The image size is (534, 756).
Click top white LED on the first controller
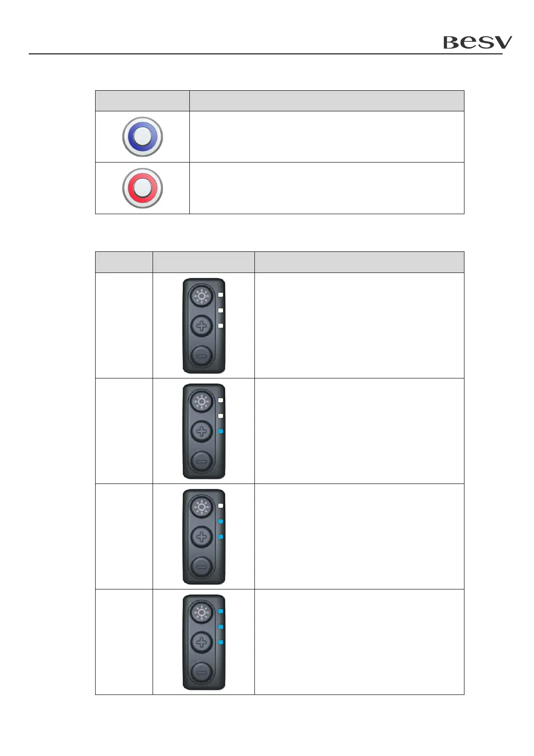pyautogui.click(x=221, y=295)
